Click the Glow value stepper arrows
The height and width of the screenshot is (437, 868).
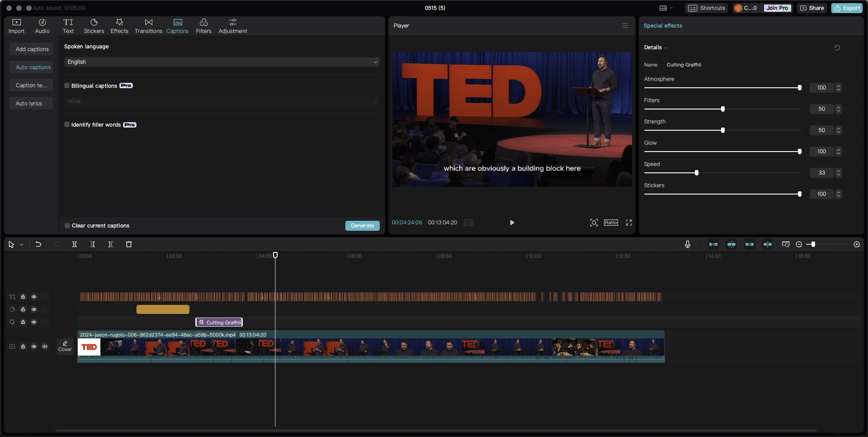838,152
